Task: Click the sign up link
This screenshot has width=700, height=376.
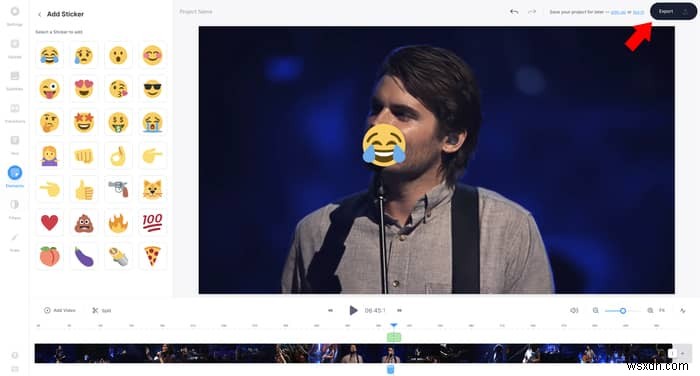Action: tap(618, 12)
